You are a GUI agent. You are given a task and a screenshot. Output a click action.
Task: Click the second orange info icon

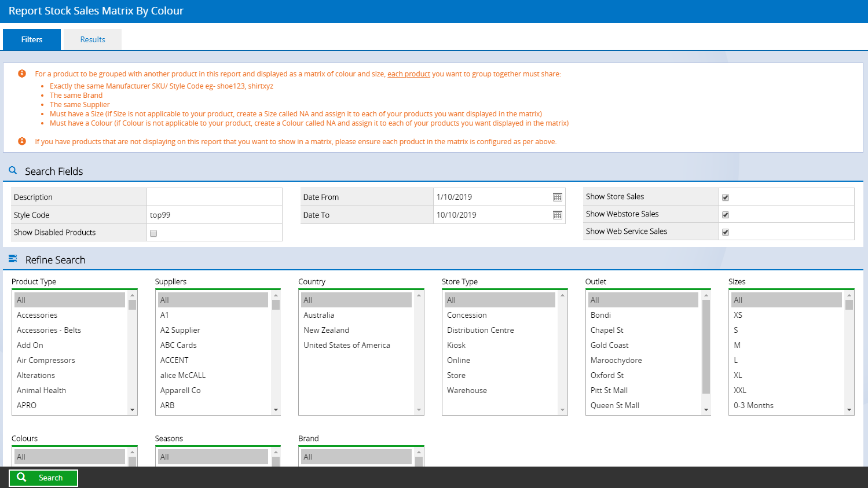pyautogui.click(x=22, y=141)
